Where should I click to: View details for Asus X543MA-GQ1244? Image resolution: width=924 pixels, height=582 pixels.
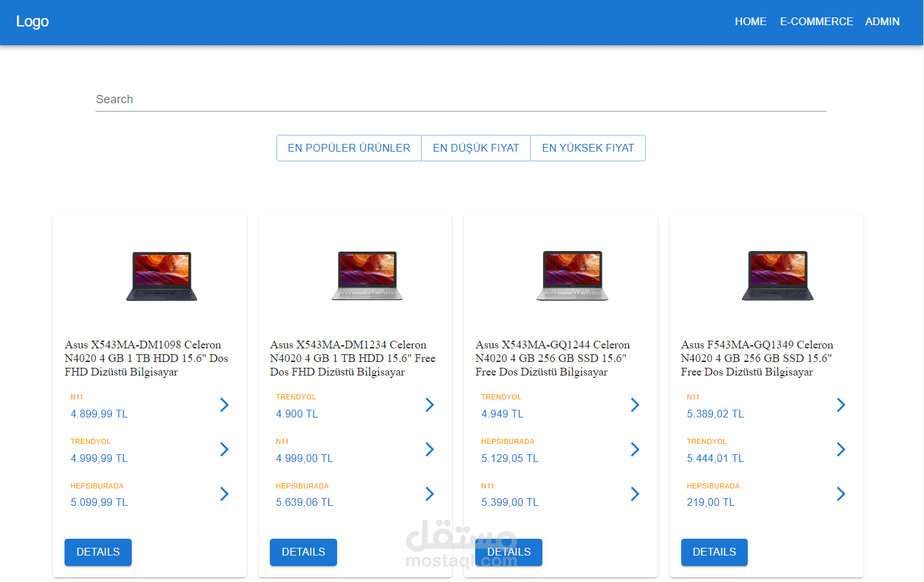coord(509,552)
